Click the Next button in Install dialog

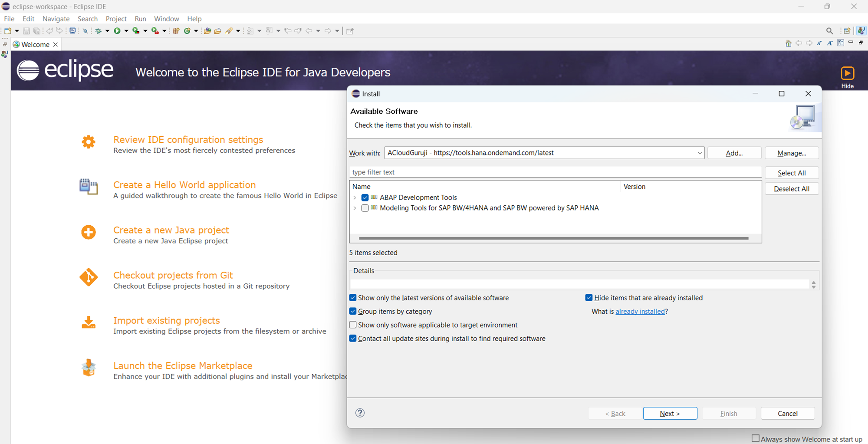pyautogui.click(x=670, y=414)
